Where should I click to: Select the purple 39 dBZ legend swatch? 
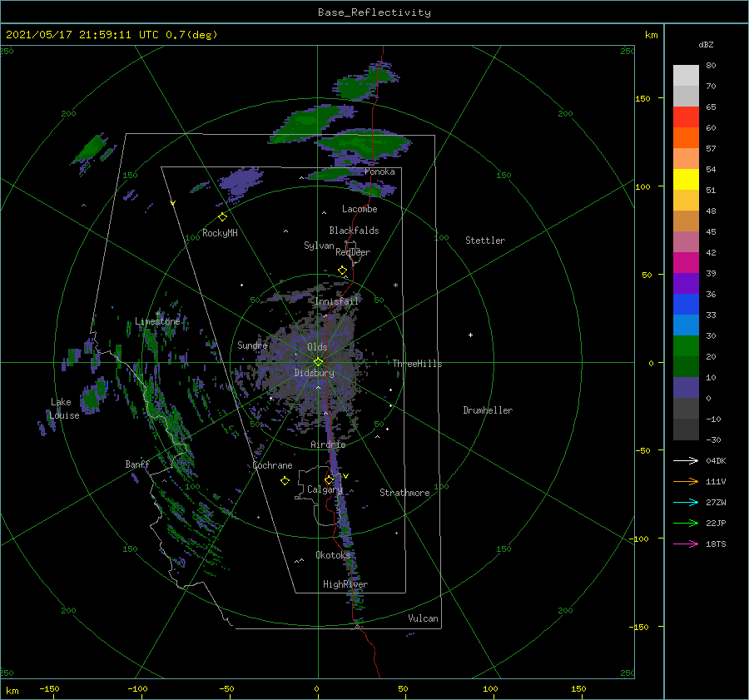(686, 283)
